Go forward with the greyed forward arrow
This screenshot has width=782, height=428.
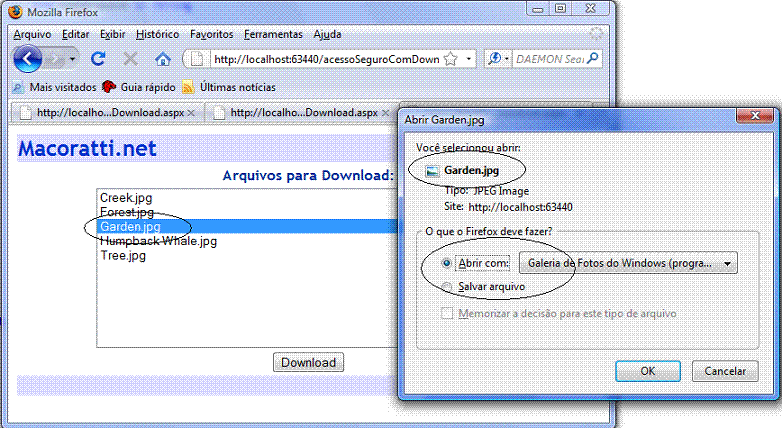coord(54,59)
